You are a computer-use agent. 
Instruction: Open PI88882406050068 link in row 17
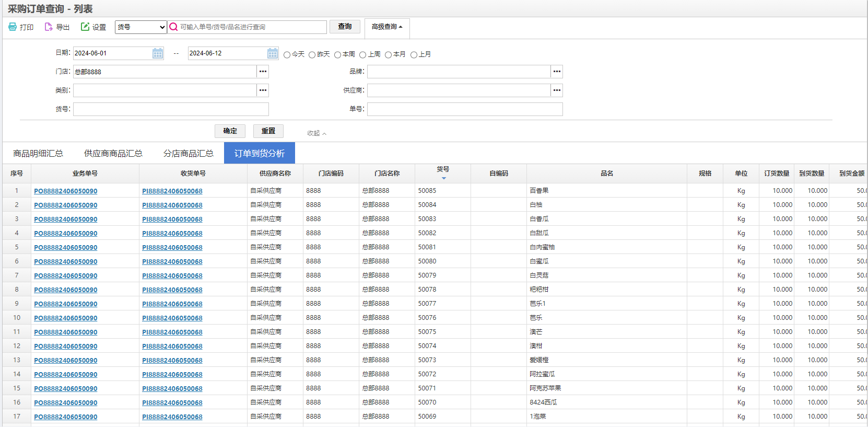point(172,417)
